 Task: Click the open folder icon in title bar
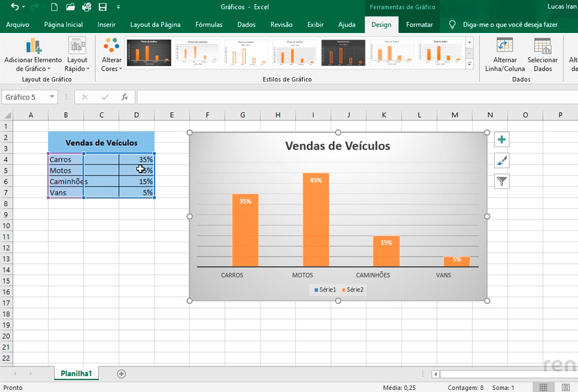point(70,7)
